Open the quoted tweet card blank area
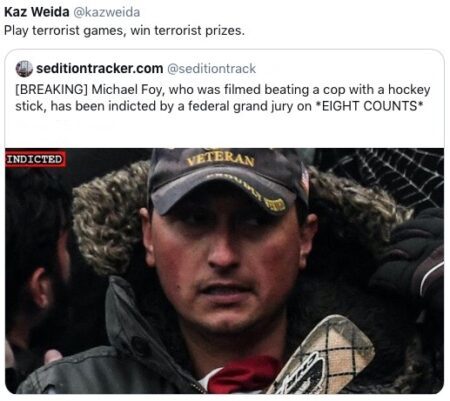The height and width of the screenshot is (401, 450). [224, 132]
